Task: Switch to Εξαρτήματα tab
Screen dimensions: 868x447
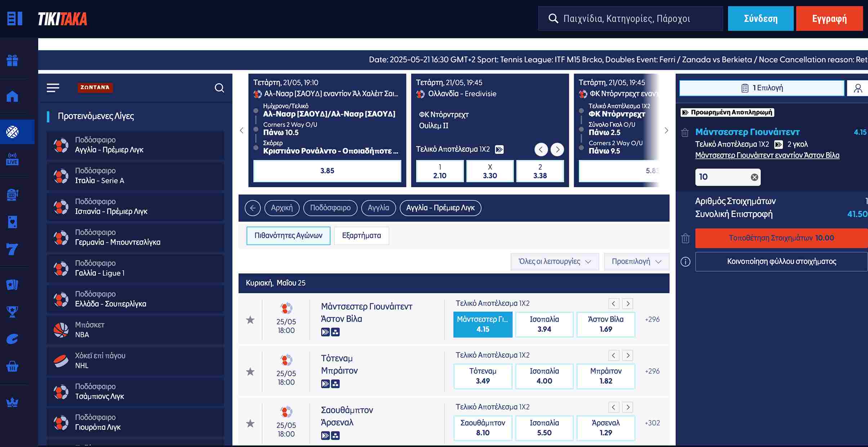Action: pyautogui.click(x=361, y=236)
